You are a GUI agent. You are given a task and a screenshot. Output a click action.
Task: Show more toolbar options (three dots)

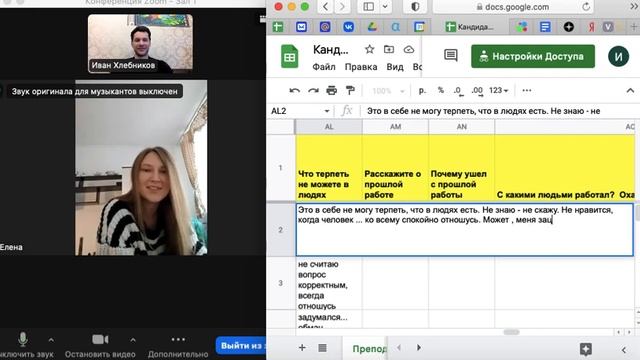[527, 91]
